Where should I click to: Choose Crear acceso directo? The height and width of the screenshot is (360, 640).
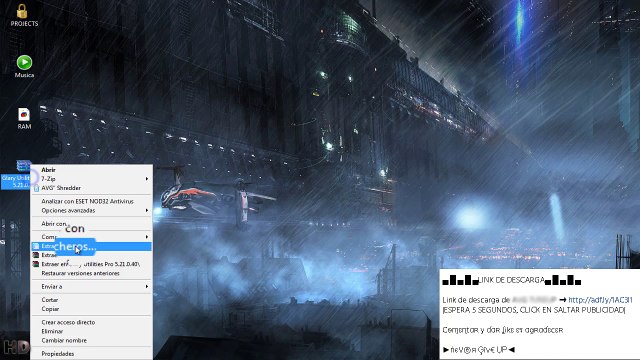pos(68,322)
